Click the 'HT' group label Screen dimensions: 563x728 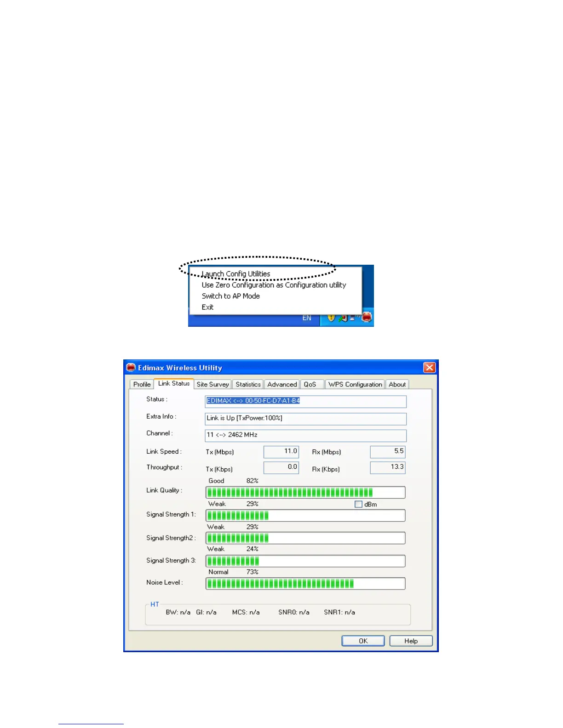[x=155, y=604]
